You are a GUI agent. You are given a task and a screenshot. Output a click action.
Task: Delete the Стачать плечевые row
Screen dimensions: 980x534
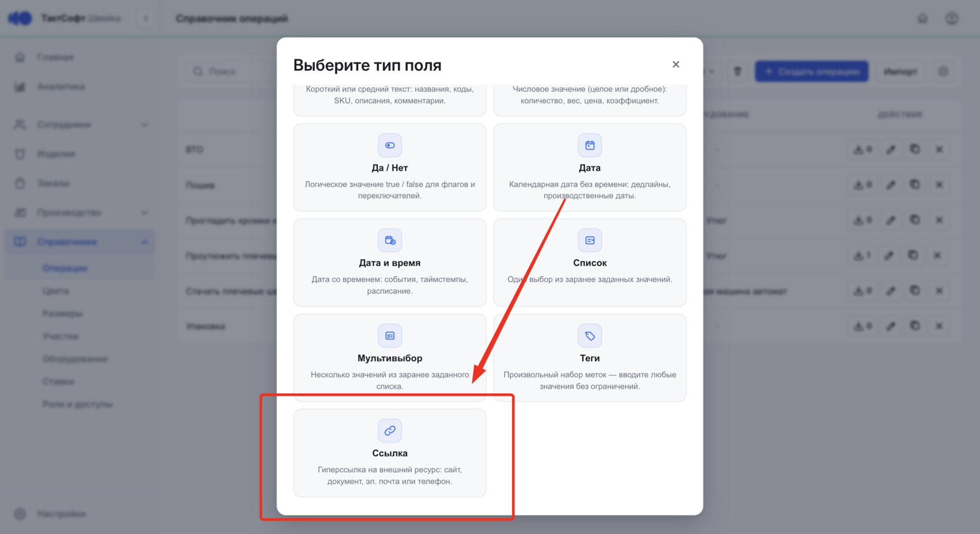tap(939, 291)
